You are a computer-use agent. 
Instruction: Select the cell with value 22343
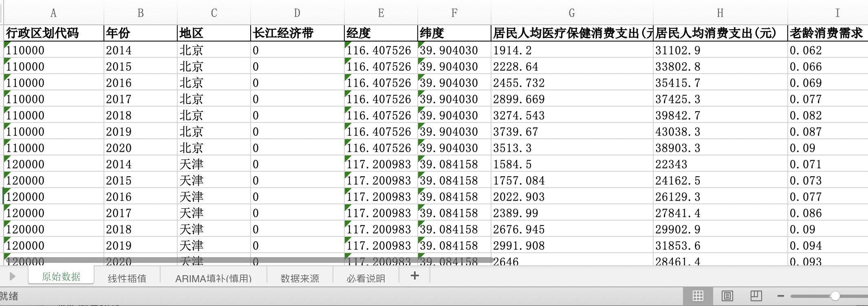pyautogui.click(x=720, y=164)
